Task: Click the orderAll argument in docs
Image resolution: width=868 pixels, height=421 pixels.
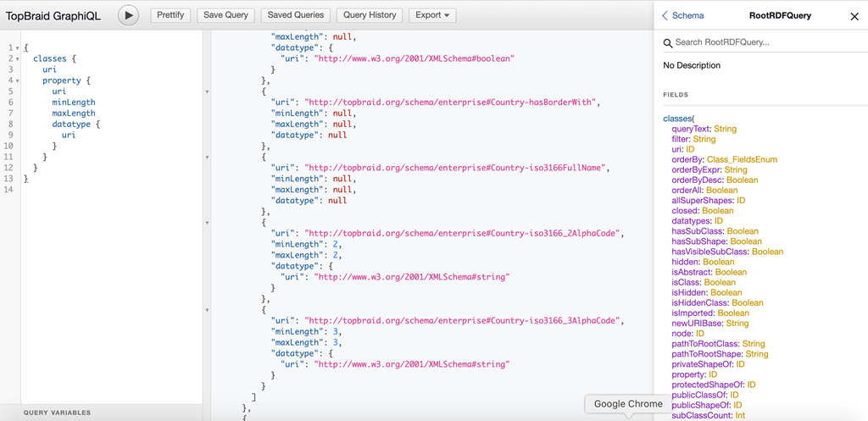Action: pyautogui.click(x=687, y=190)
